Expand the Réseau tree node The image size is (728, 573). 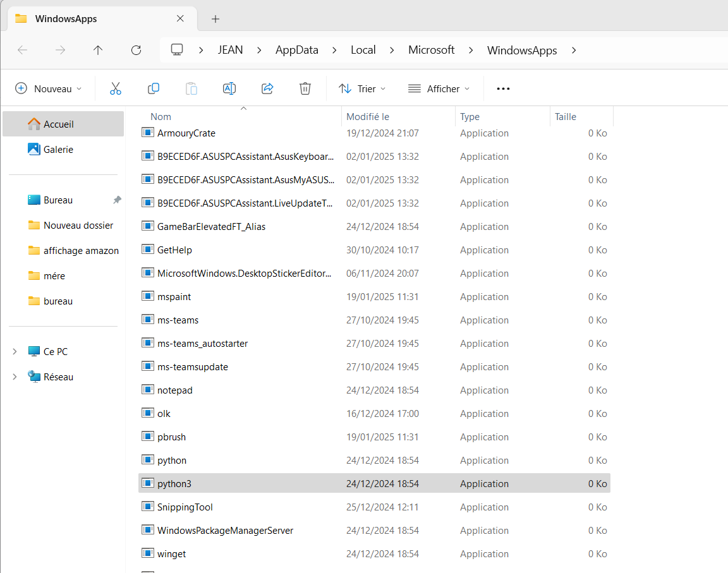tap(15, 377)
